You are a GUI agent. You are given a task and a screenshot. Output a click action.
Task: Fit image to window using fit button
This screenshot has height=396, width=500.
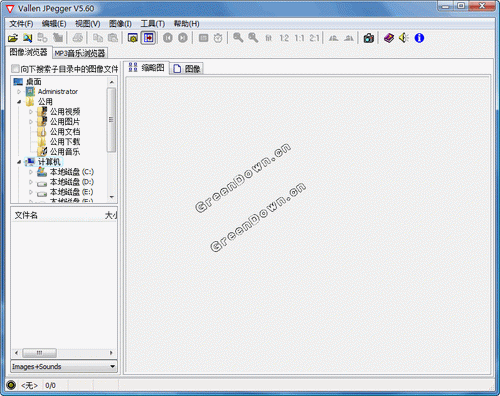click(269, 38)
